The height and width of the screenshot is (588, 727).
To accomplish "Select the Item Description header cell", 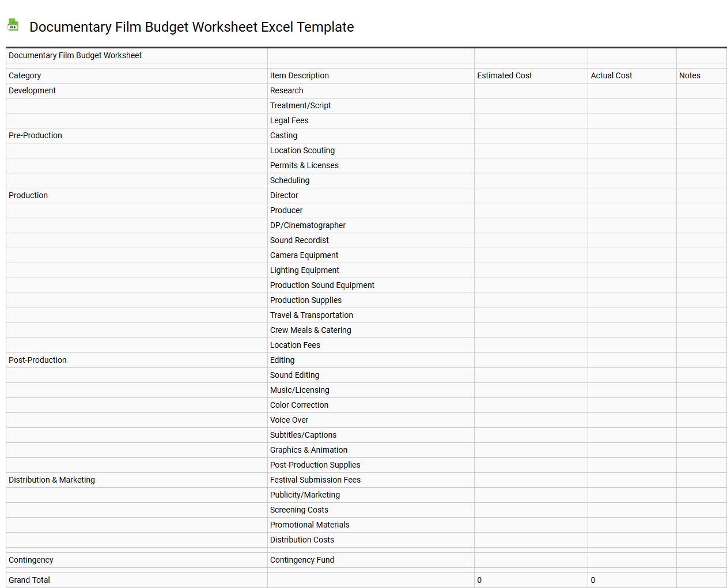I will [x=299, y=75].
